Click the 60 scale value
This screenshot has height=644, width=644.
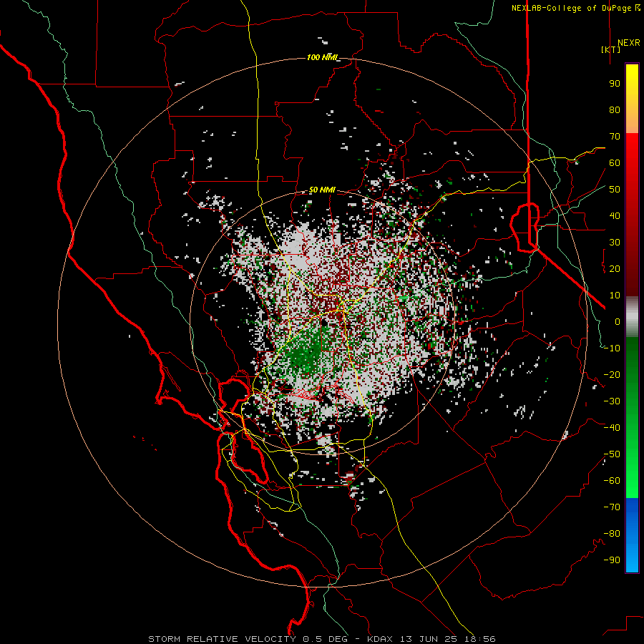tap(615, 163)
